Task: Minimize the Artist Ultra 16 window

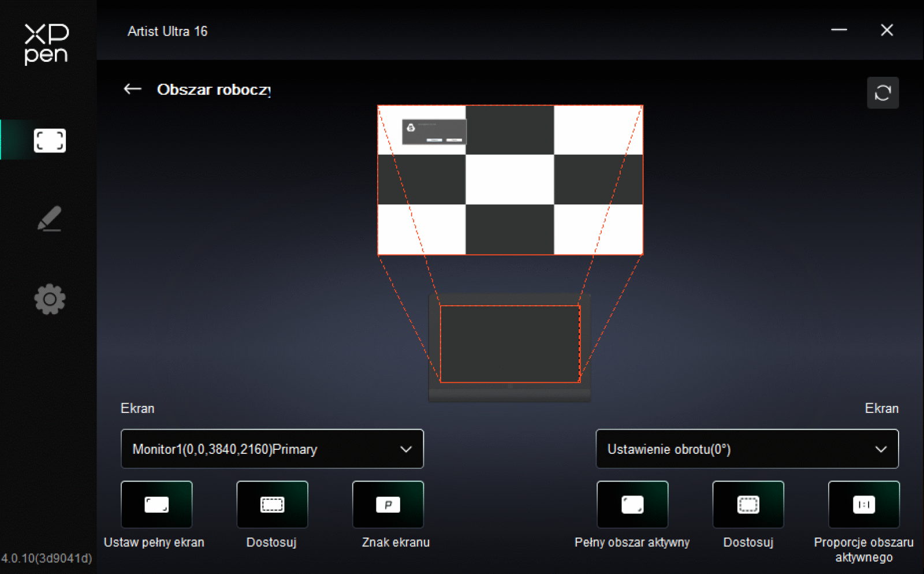Action: tap(839, 30)
